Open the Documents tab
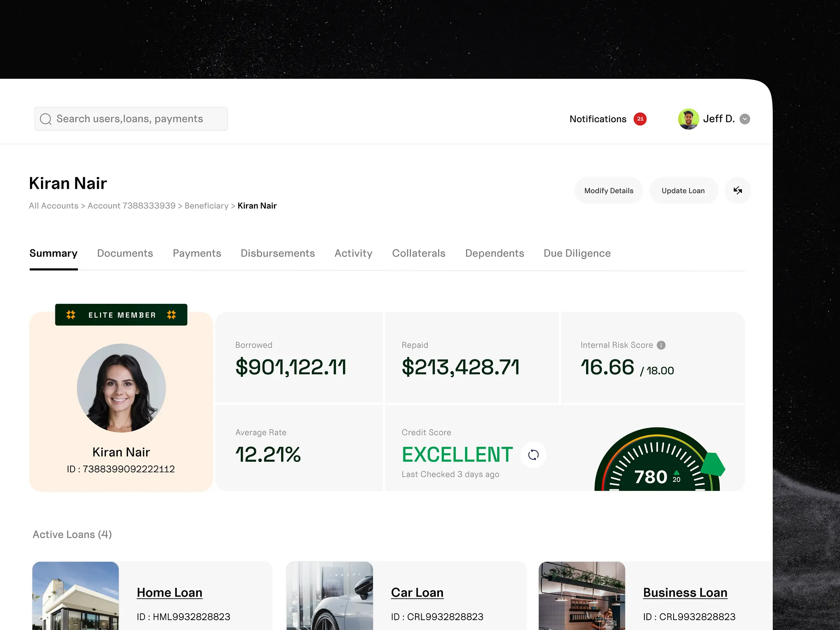 click(125, 253)
